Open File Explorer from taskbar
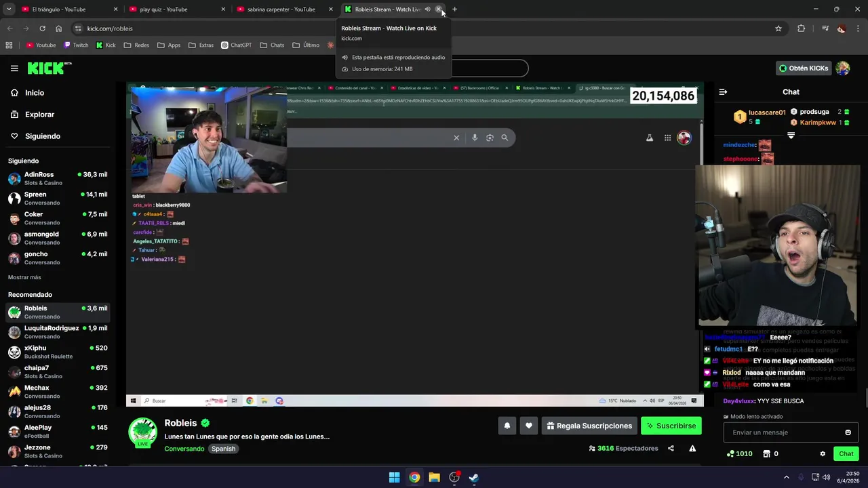 (434, 477)
